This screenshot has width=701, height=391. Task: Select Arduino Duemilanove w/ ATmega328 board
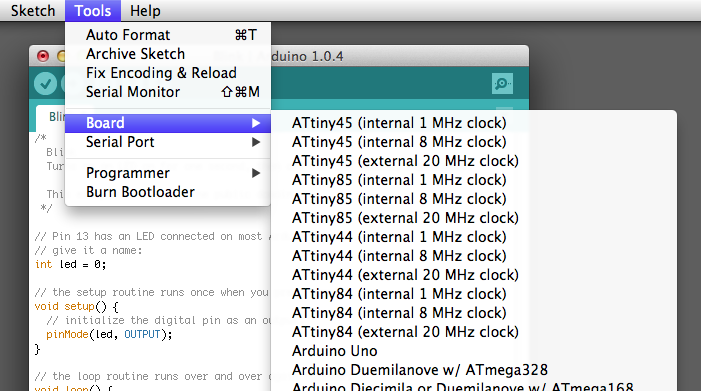pyautogui.click(x=474, y=370)
